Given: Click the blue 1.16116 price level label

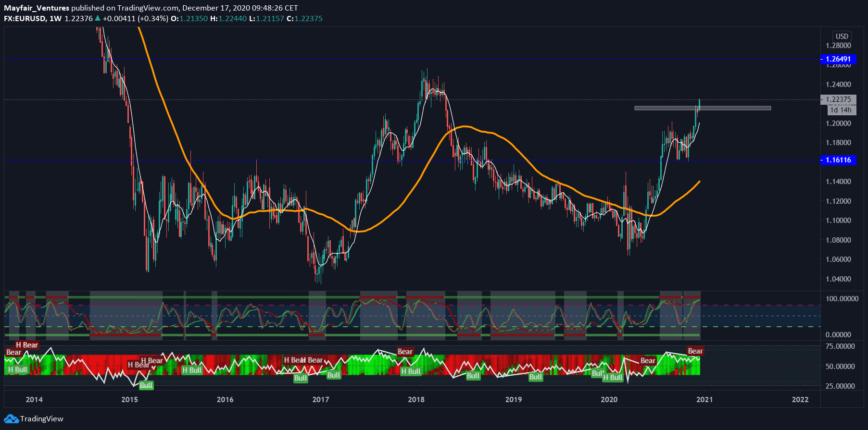Looking at the screenshot, I should 838,160.
